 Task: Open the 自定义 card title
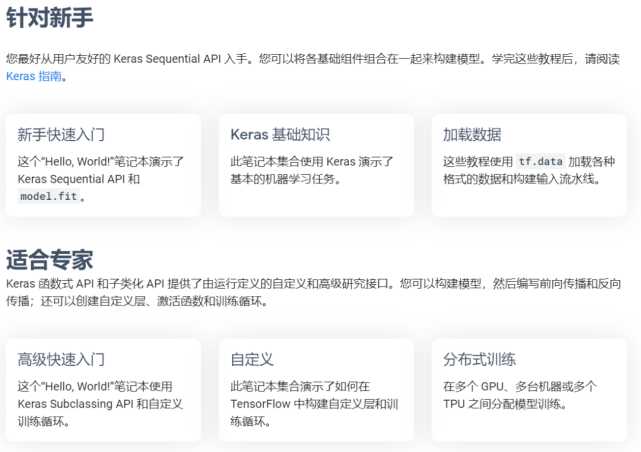point(252,359)
